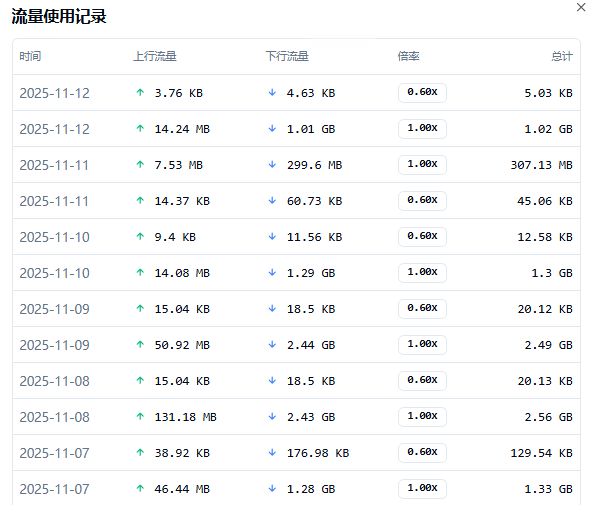
Task: Click the upload arrow next to 50.92 MB
Action: click(140, 345)
